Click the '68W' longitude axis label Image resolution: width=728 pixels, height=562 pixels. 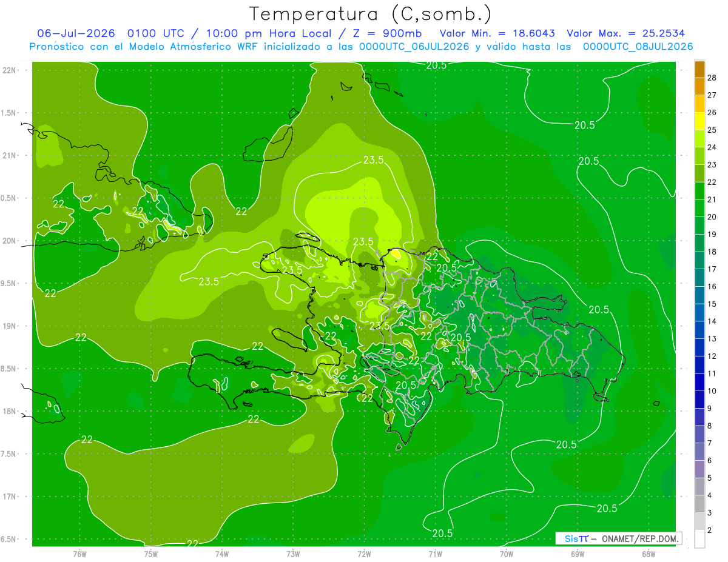(x=649, y=554)
